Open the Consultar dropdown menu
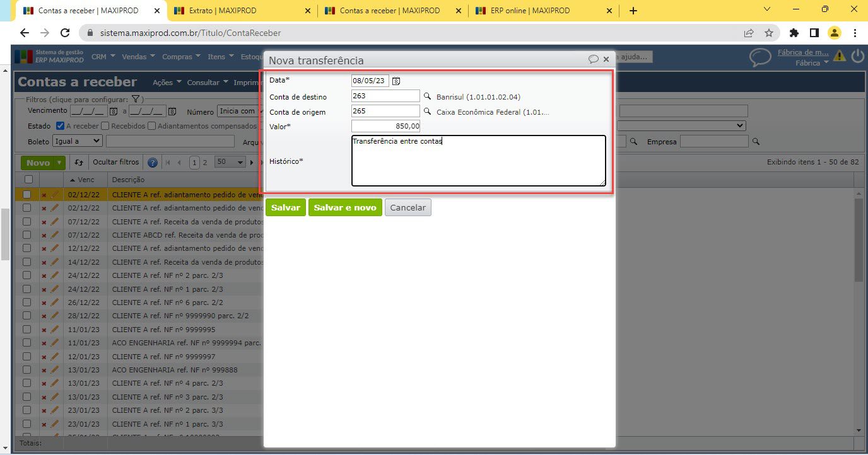Image resolution: width=868 pixels, height=455 pixels. [207, 83]
